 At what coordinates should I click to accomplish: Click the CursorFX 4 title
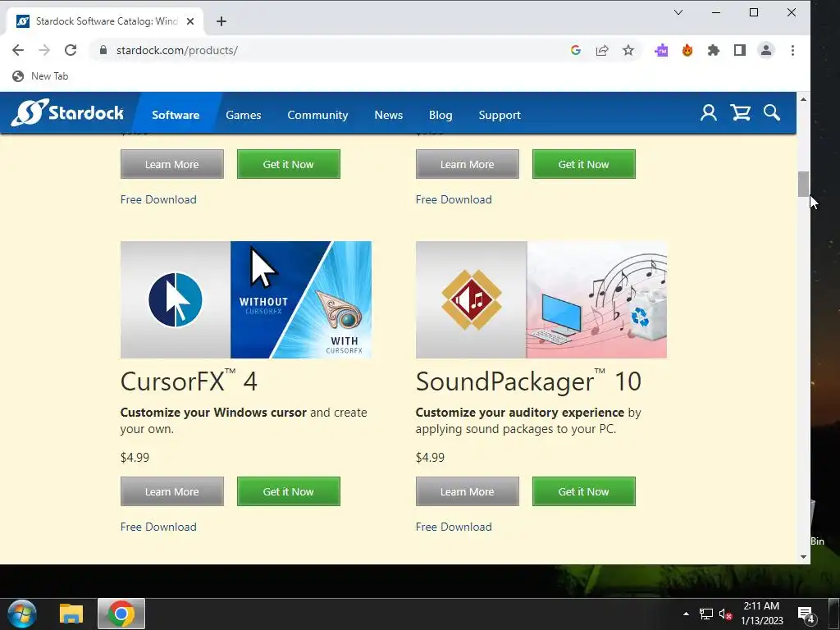pyautogui.click(x=189, y=381)
